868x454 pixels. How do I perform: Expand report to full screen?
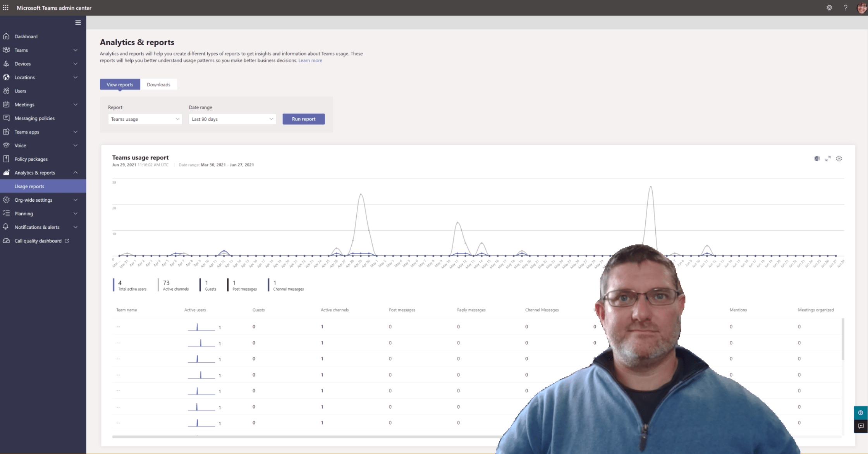tap(828, 159)
